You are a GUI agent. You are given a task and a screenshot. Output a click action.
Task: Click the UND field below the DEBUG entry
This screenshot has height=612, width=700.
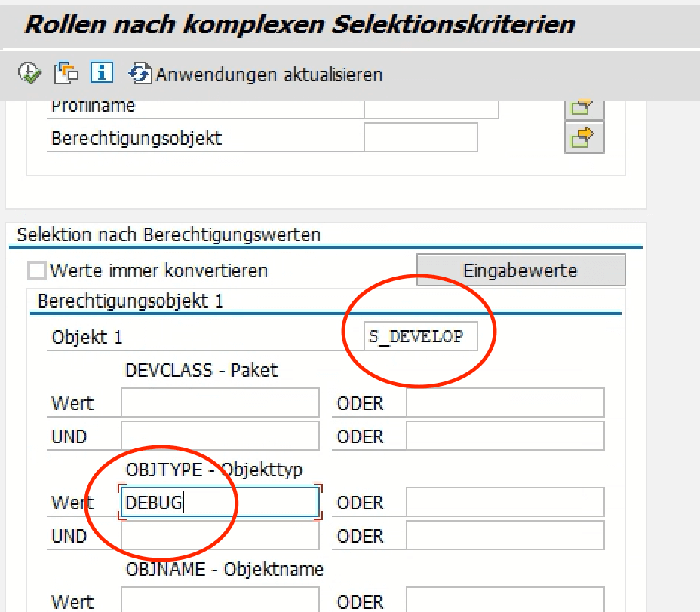[220, 535]
